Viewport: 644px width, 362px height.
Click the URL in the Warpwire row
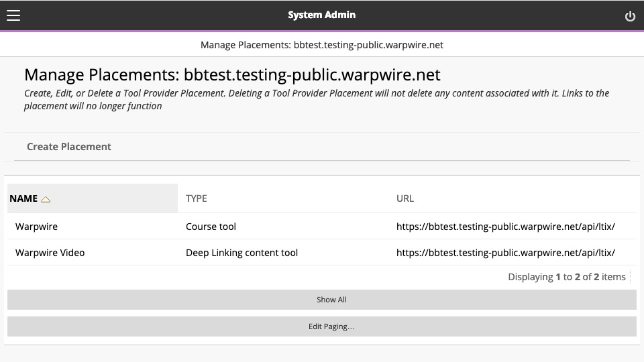point(506,227)
